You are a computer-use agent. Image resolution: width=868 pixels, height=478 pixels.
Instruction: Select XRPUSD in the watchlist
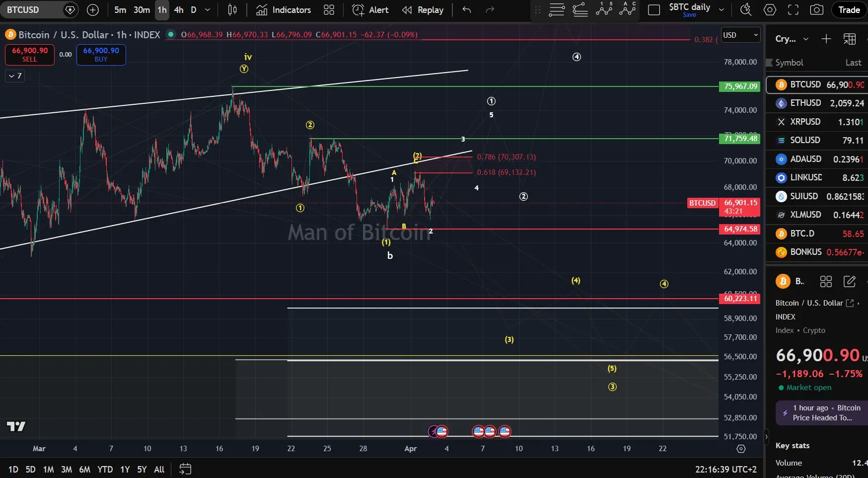tap(817, 122)
